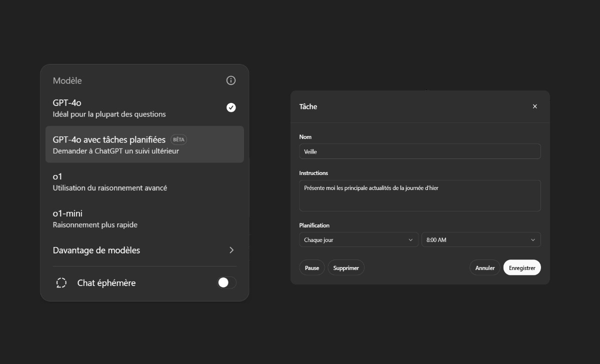Click the dashed circle Chat éphémère icon

pos(61,283)
